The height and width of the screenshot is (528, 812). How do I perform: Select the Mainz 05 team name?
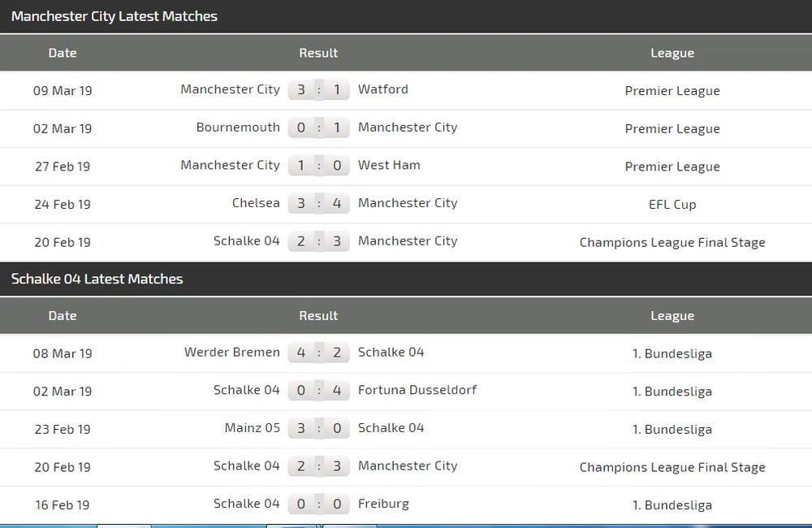(253, 428)
